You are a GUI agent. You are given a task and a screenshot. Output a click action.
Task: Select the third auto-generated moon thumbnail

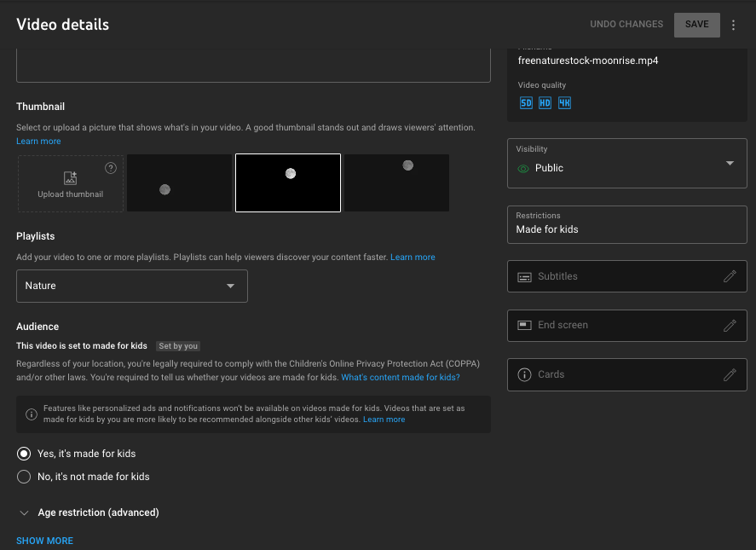point(396,182)
